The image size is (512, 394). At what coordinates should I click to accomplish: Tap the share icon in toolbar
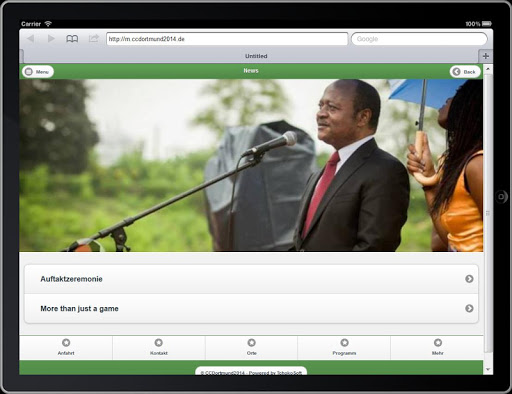[94, 38]
